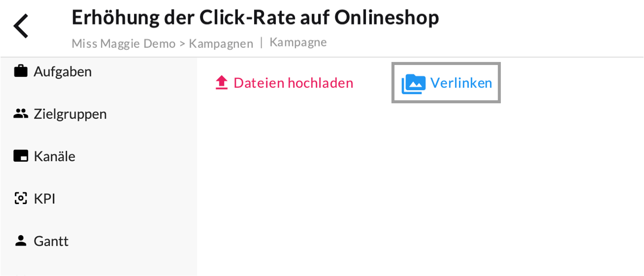Click the briefcase icon next to Aufgaben
644x276 pixels.
tap(21, 71)
